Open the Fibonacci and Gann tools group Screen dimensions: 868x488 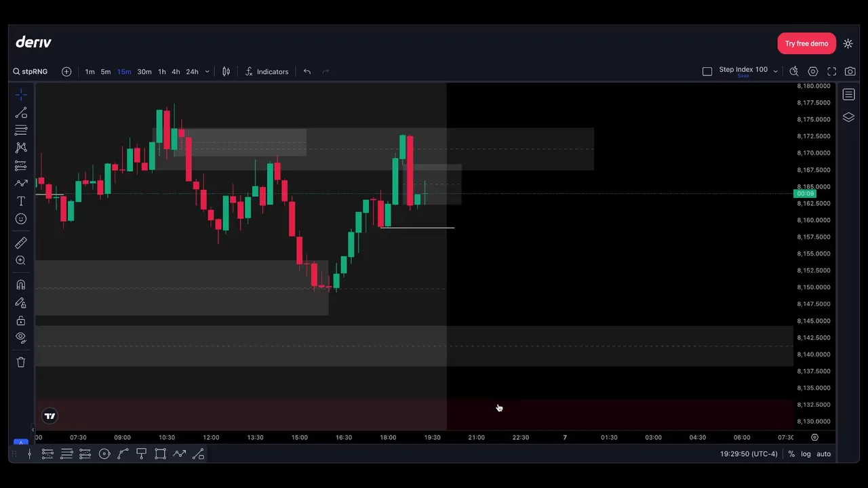click(21, 130)
